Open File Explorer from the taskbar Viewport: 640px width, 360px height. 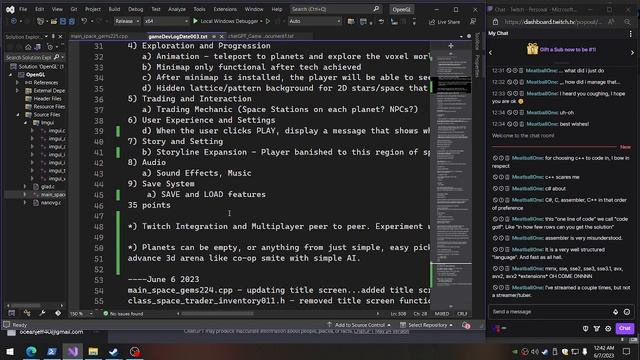click(x=93, y=351)
